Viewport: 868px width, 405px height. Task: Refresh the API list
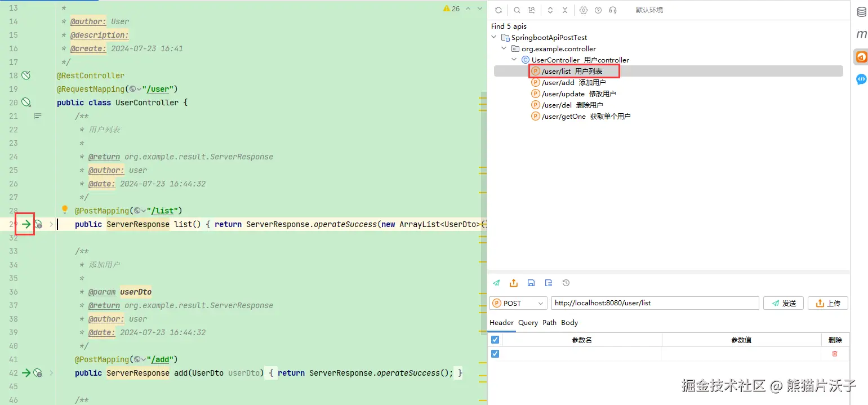(498, 10)
